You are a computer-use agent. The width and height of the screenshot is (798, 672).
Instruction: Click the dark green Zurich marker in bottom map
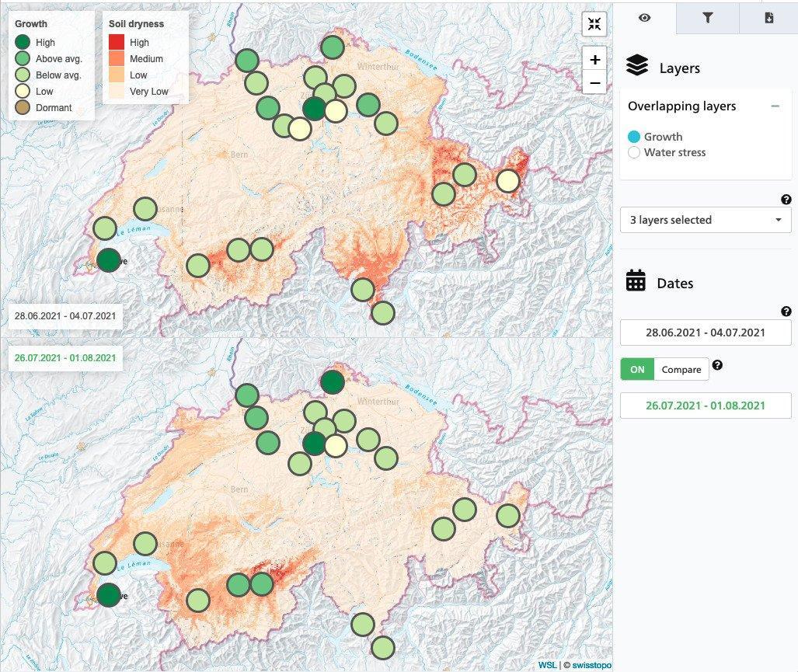[x=315, y=444]
